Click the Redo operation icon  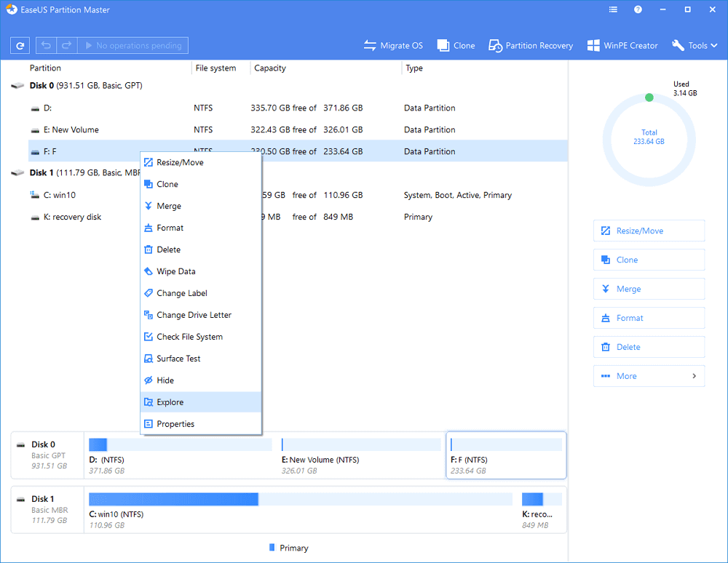[x=66, y=45]
